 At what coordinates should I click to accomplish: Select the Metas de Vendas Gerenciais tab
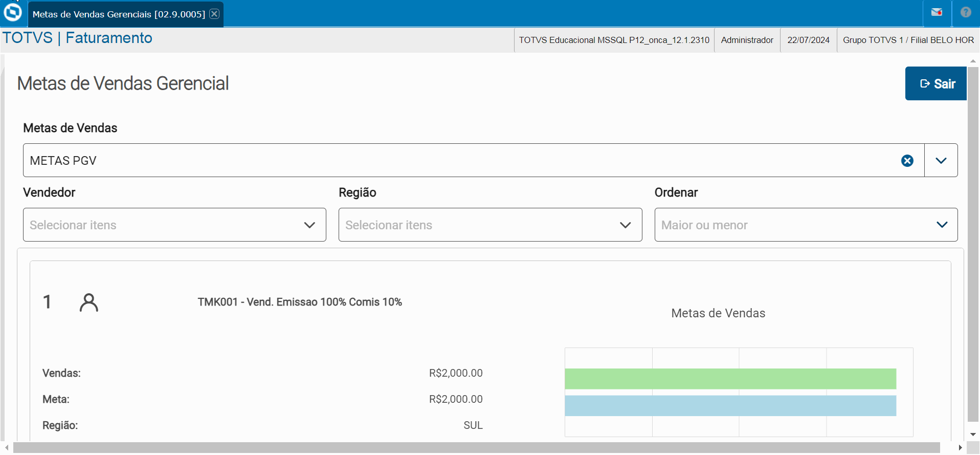[x=119, y=14]
